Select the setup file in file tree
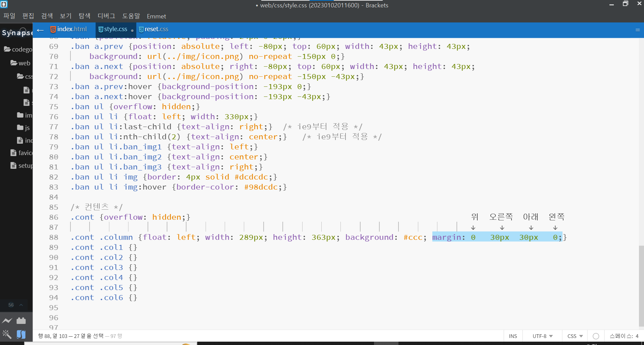The height and width of the screenshot is (345, 644). tap(22, 165)
